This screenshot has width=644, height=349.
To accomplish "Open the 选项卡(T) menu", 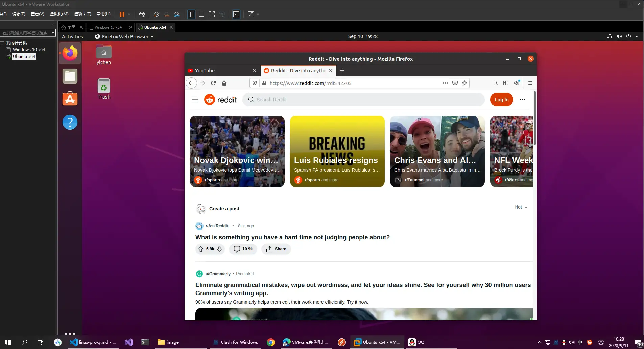I will tap(82, 14).
